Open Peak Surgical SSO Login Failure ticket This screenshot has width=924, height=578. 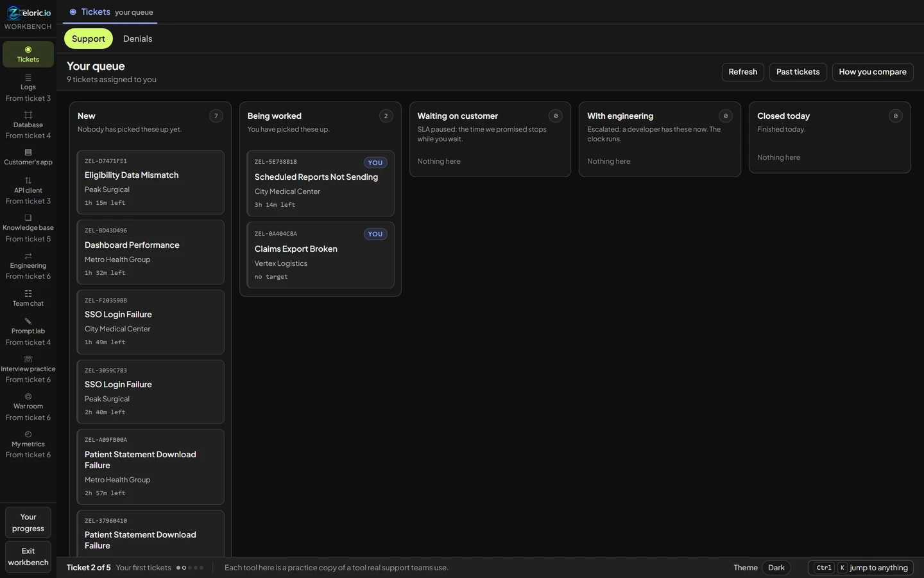[x=150, y=392]
